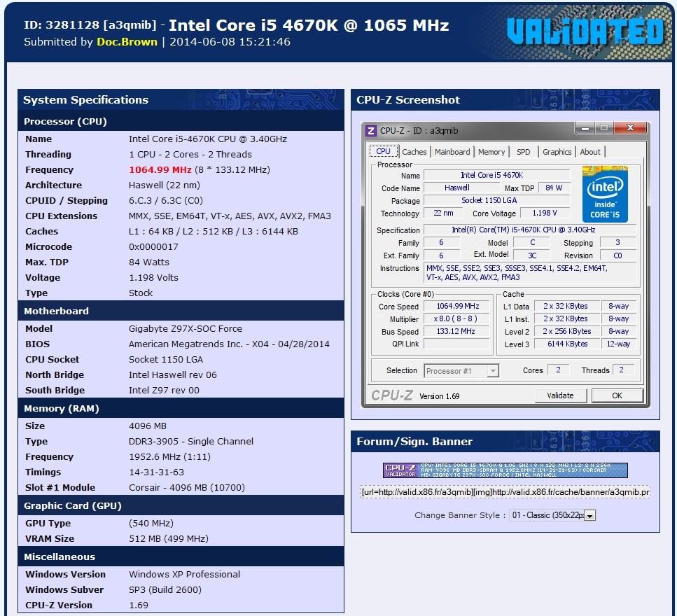Click the Windows XP Professional value
The height and width of the screenshot is (616, 677).
tap(184, 574)
